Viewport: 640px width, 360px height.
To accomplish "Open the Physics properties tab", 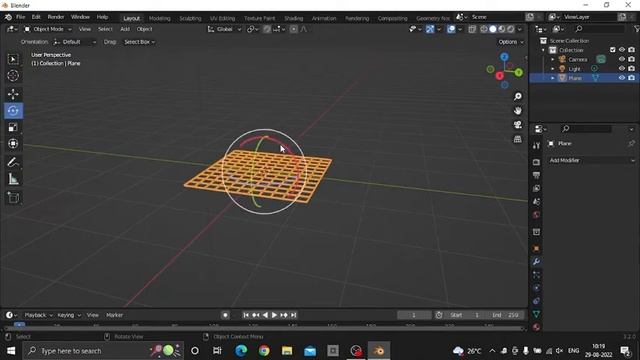I will click(x=536, y=288).
